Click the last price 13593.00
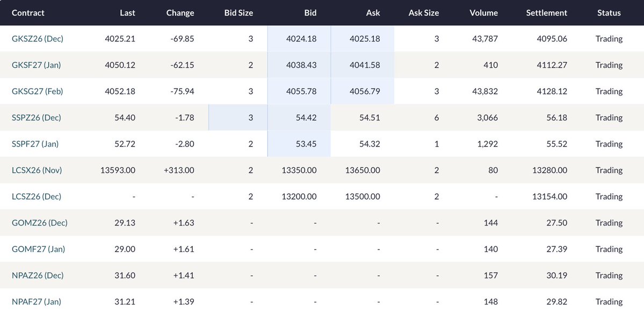644x314 pixels. point(118,170)
